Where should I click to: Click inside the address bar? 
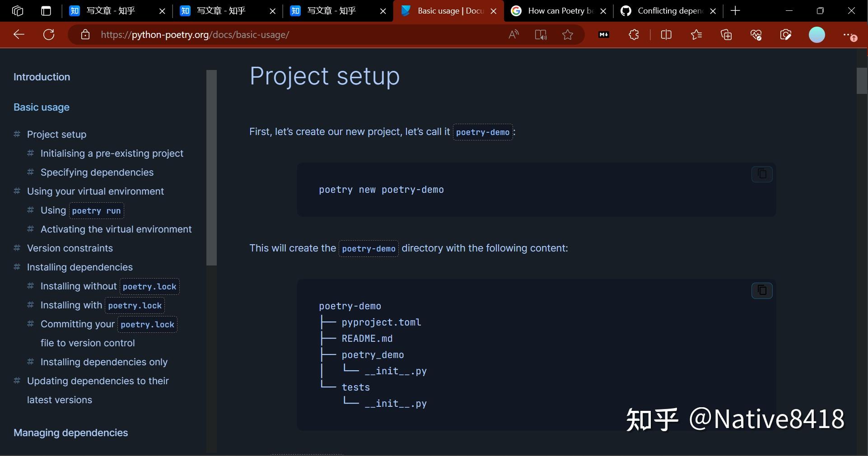[271, 35]
